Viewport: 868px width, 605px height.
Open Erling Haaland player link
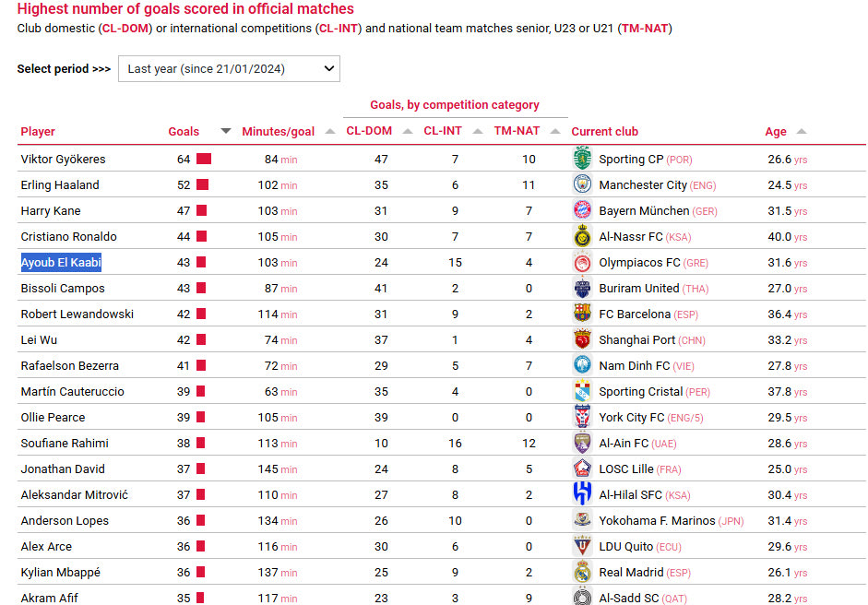point(60,185)
